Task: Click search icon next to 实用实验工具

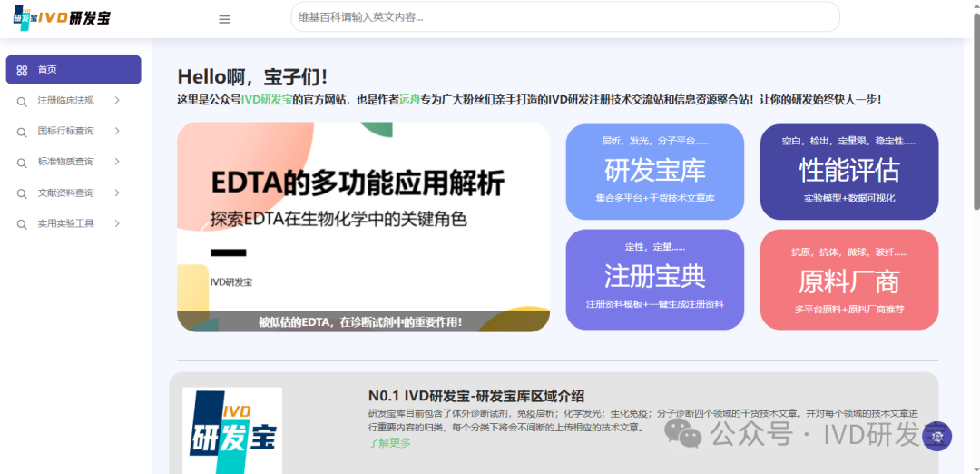Action: 22,224
